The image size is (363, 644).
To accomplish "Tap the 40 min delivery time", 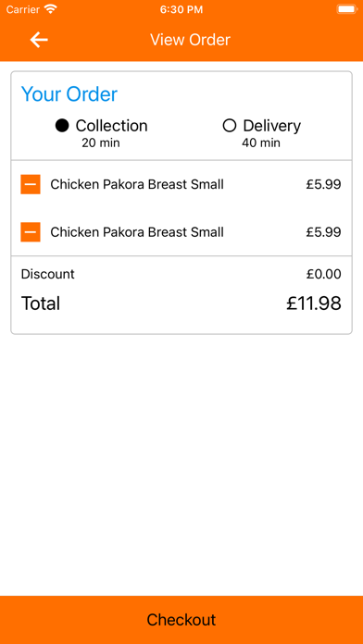I will (x=261, y=142).
